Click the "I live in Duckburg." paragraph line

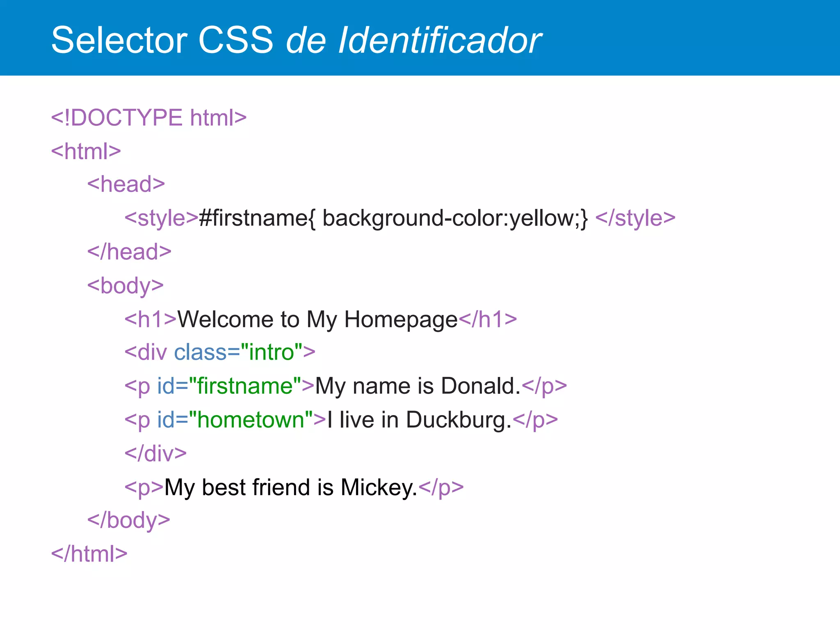(x=341, y=420)
